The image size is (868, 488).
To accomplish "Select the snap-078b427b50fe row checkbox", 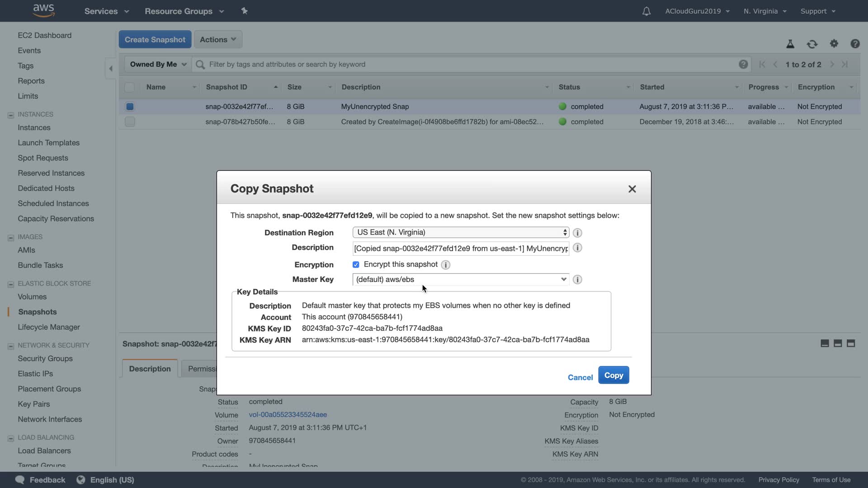I will (130, 122).
